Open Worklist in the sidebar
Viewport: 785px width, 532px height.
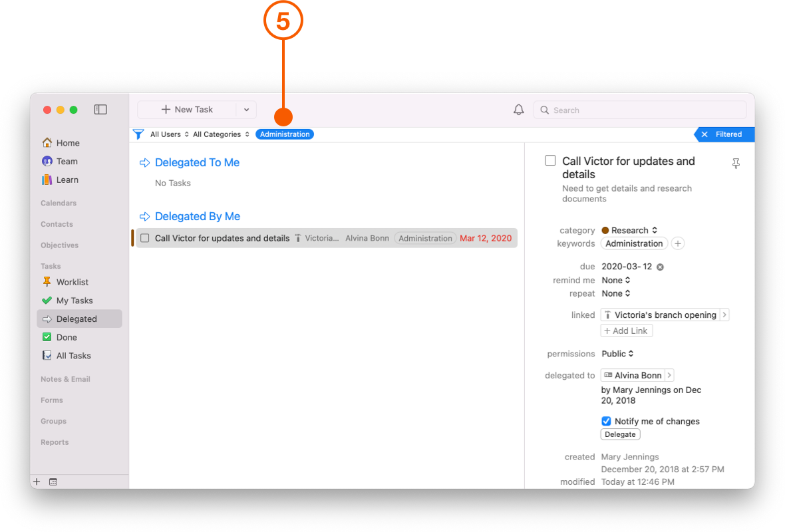click(x=72, y=282)
